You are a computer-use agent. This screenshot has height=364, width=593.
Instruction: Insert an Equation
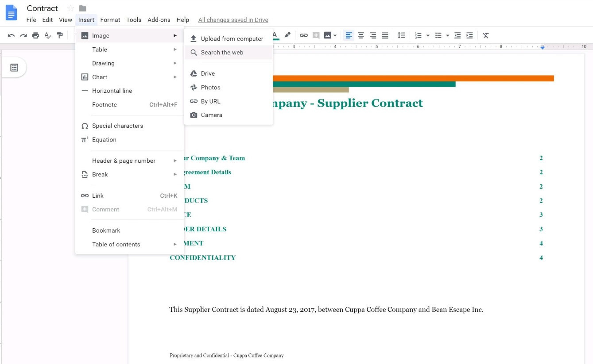click(130, 139)
